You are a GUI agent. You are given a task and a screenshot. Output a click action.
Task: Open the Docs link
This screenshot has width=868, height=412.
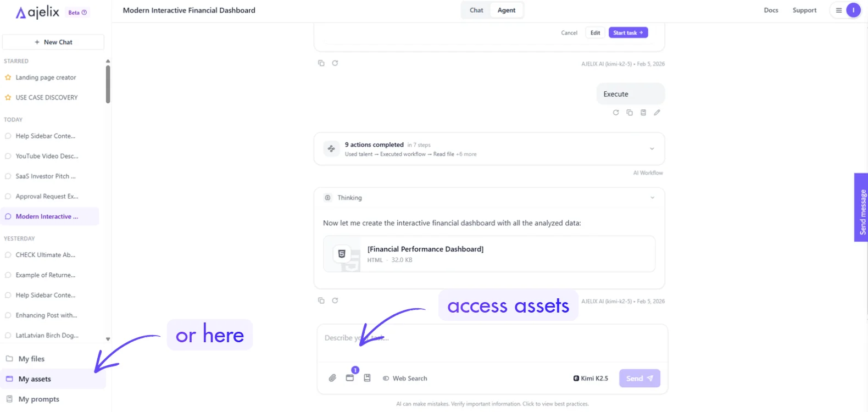771,10
